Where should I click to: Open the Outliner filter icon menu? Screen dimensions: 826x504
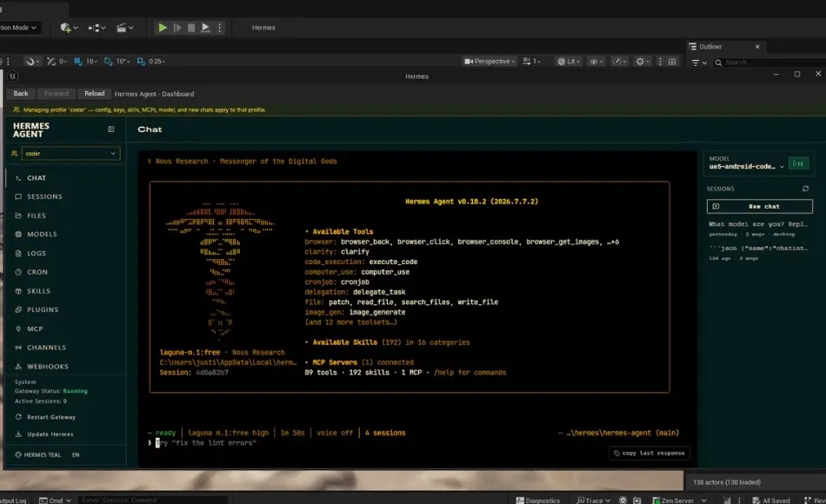click(699, 63)
